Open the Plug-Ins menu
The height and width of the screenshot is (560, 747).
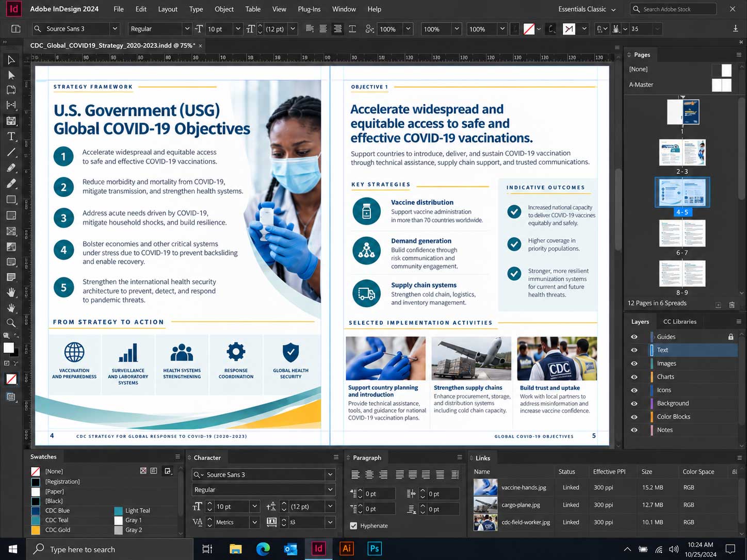pyautogui.click(x=309, y=9)
